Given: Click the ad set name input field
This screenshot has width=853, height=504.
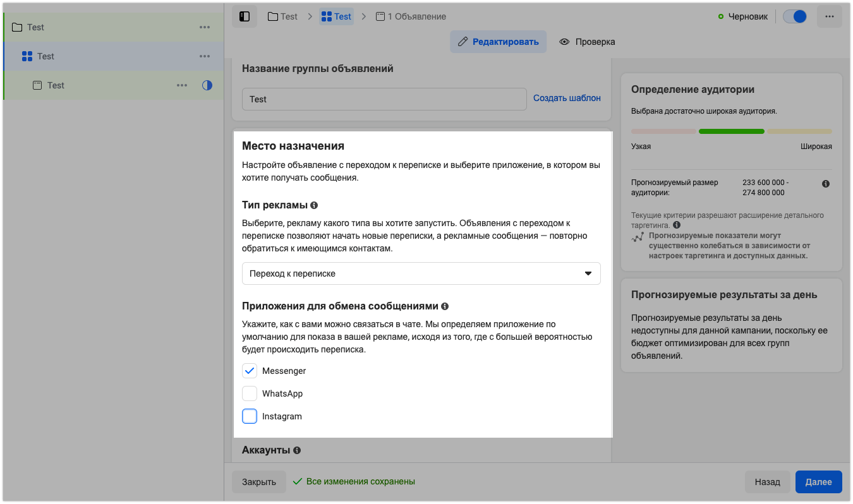Looking at the screenshot, I should coord(384,99).
